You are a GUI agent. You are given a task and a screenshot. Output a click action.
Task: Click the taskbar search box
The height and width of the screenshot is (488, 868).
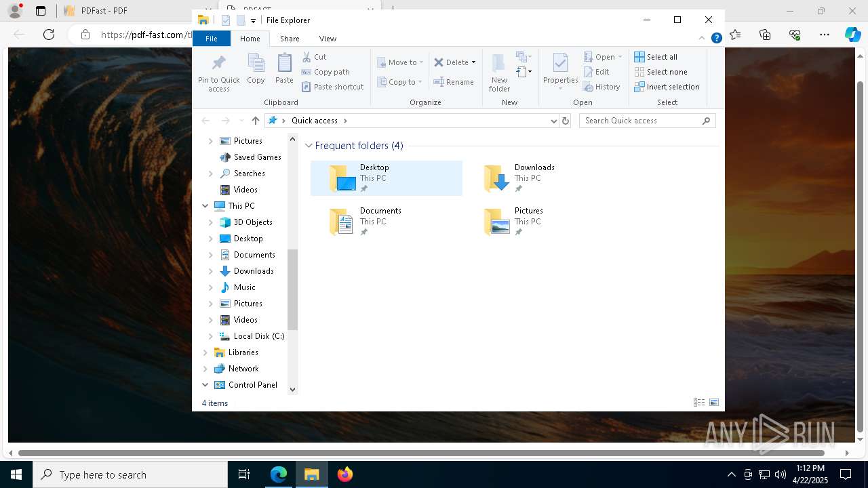click(130, 474)
